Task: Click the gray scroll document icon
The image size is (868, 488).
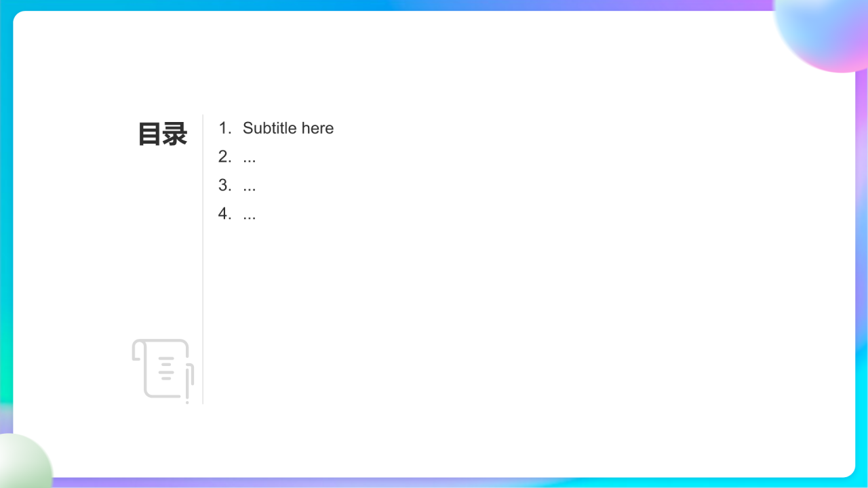Action: 159,368
